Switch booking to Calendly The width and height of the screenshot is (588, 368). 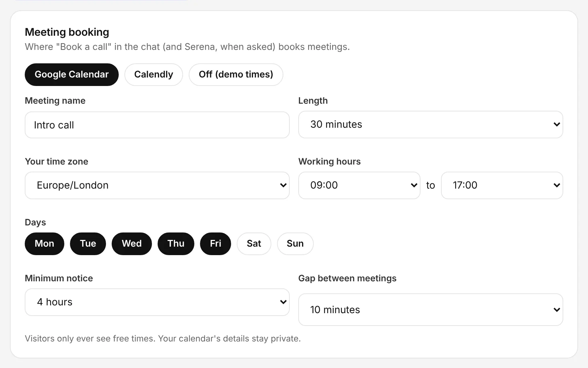tap(154, 75)
